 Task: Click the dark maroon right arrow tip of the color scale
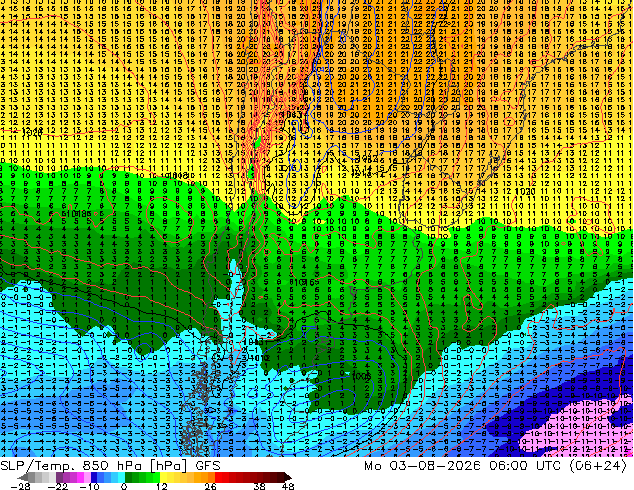coord(288,477)
